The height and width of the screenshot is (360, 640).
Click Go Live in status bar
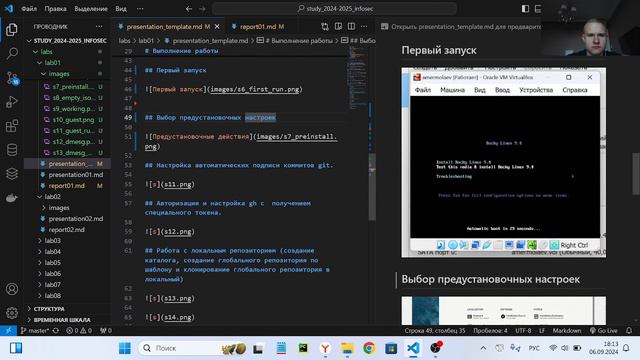[603, 331]
